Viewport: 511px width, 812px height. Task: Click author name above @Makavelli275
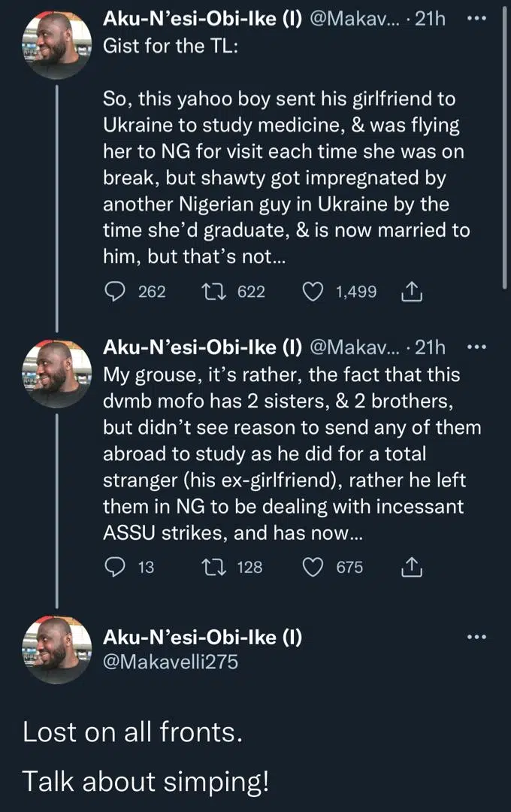[201, 638]
